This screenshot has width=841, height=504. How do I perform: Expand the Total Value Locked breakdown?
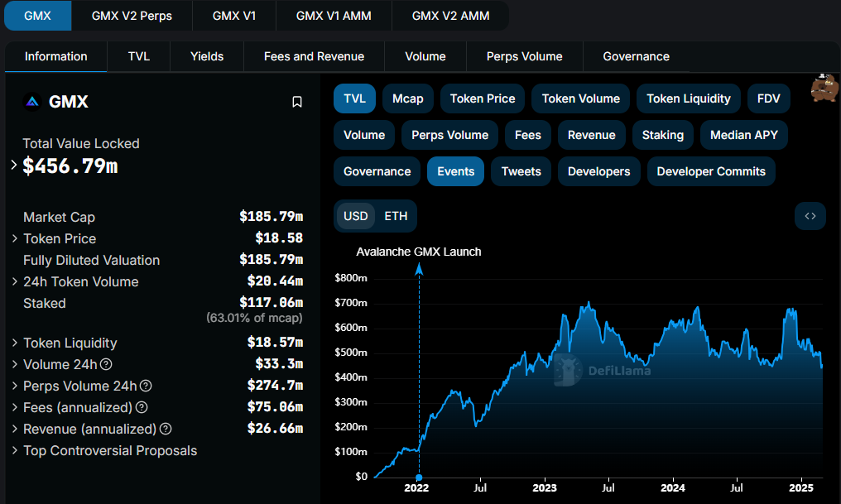coord(14,165)
